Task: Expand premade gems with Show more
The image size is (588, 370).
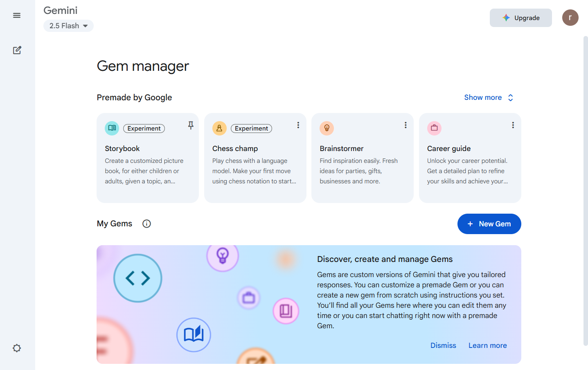Action: [489, 97]
